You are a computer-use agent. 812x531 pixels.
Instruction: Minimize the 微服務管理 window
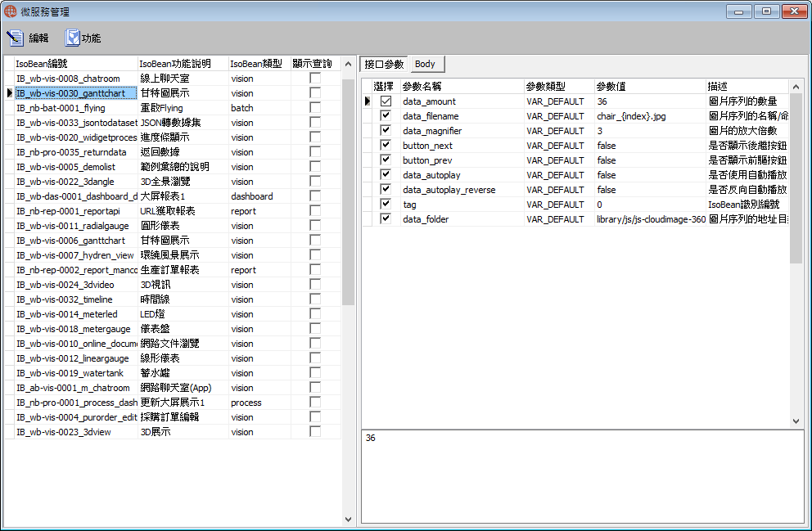click(739, 11)
